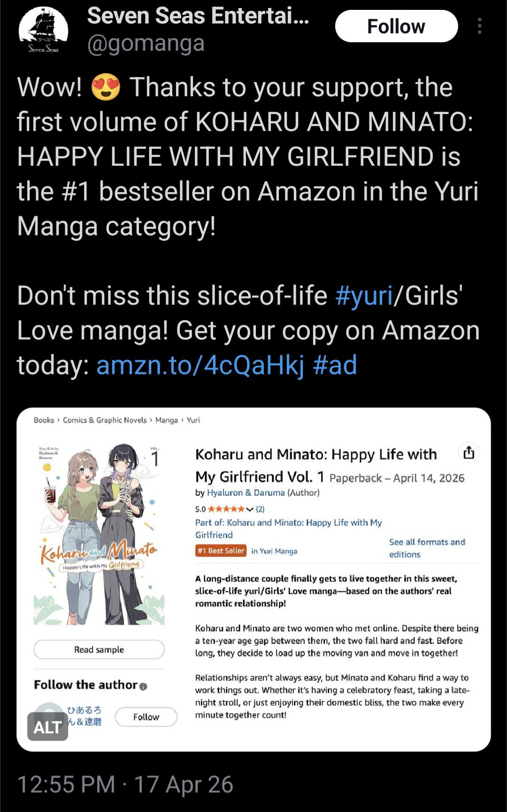This screenshot has height=812, width=507.
Task: Open Seven Seas profile avatar
Action: click(43, 30)
